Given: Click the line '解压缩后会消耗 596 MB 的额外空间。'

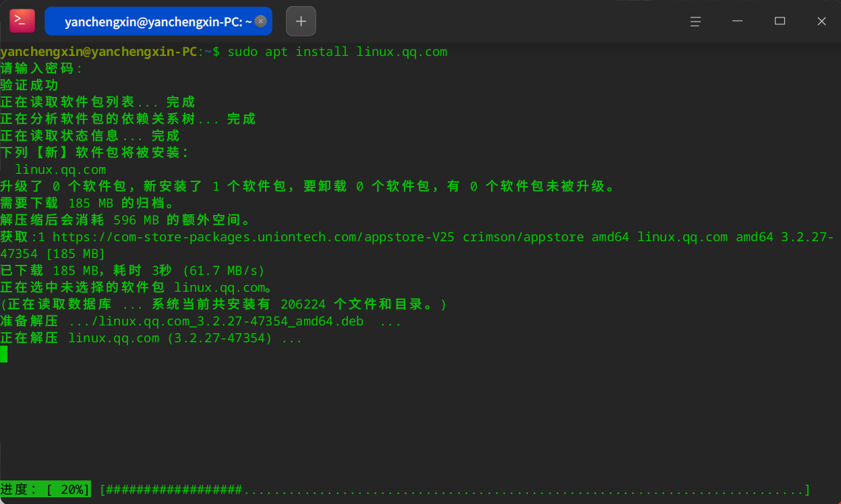Looking at the screenshot, I should 125,220.
